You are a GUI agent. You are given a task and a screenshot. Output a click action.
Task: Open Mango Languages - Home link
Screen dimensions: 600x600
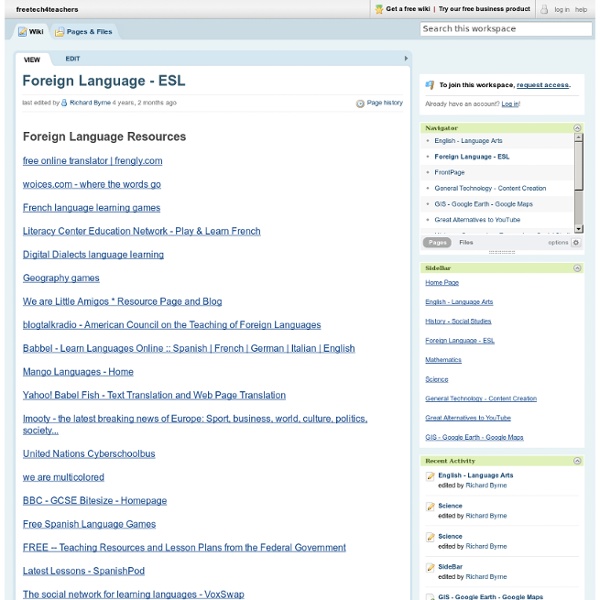pyautogui.click(x=78, y=372)
